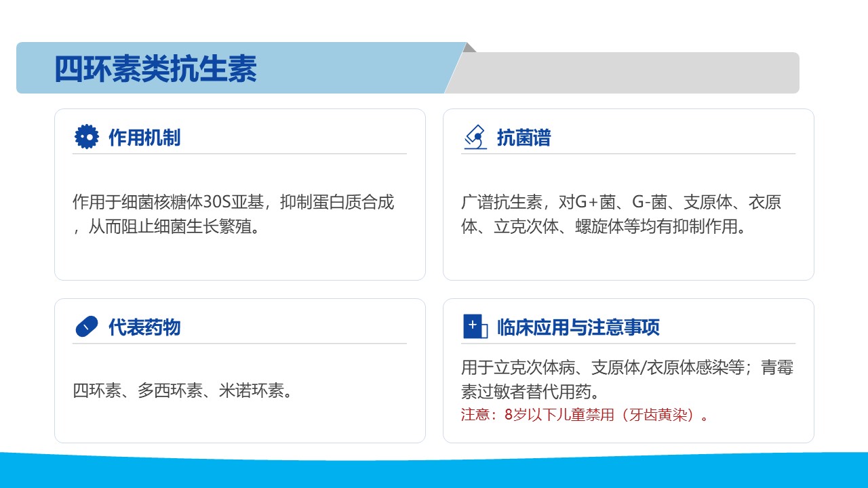Click the drug list 四环素、多西环素、米诺环素
The height and width of the screenshot is (488, 868).
[x=183, y=391]
